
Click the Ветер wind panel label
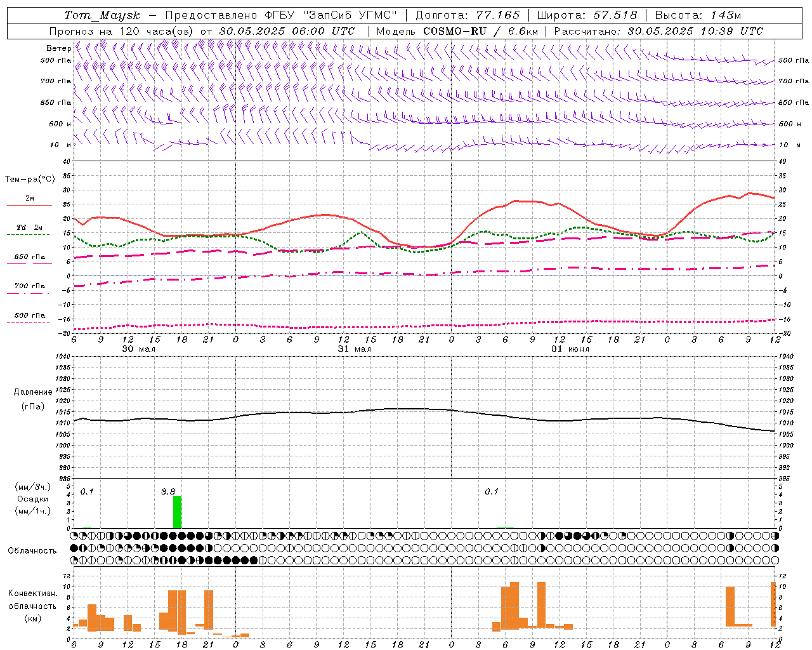click(x=58, y=48)
